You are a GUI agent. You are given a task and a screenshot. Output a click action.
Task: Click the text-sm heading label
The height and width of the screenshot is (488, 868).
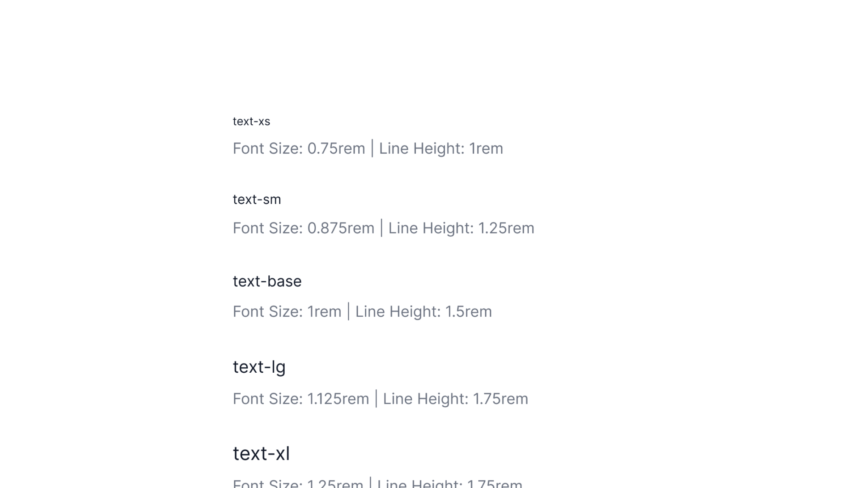point(257,200)
